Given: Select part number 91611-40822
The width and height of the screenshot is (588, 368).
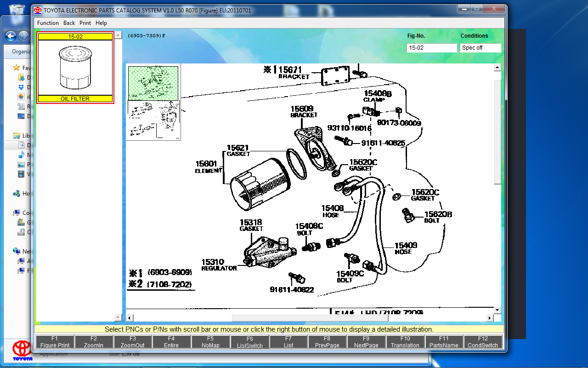Looking at the screenshot, I should (292, 289).
